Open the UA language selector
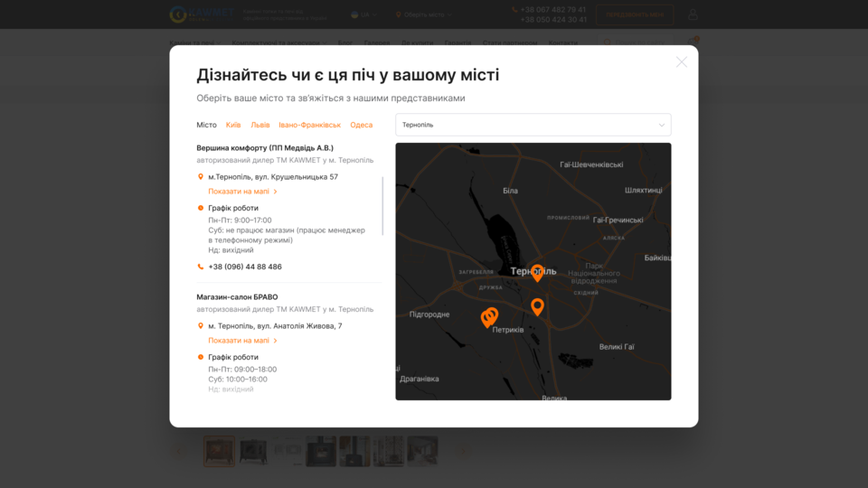The width and height of the screenshot is (868, 488). point(363,15)
